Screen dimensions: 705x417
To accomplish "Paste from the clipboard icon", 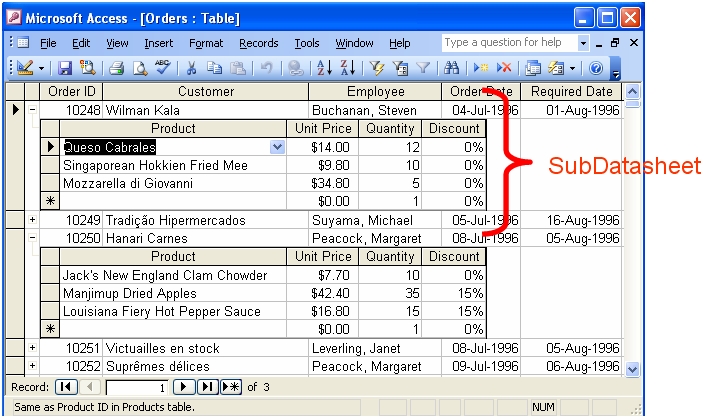I will 238,68.
